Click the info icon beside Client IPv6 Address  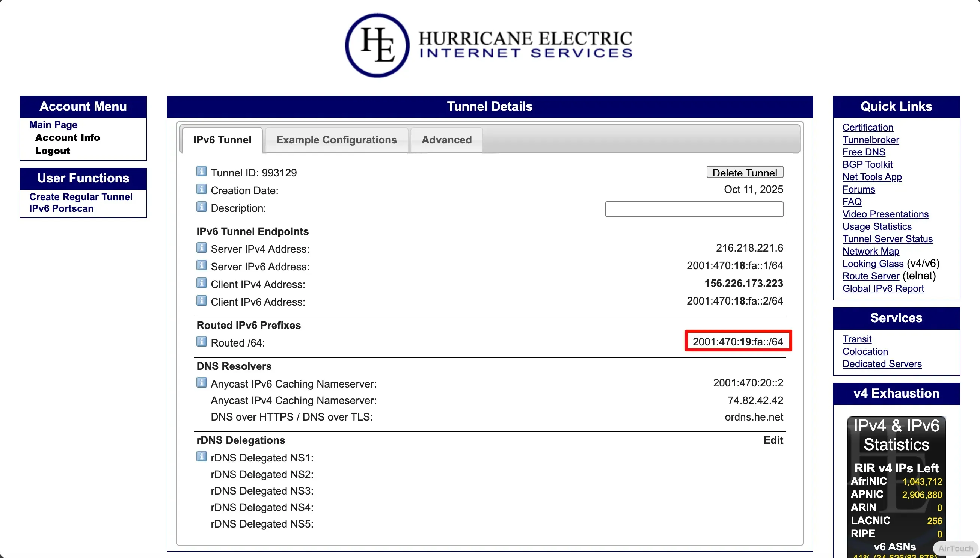(202, 300)
